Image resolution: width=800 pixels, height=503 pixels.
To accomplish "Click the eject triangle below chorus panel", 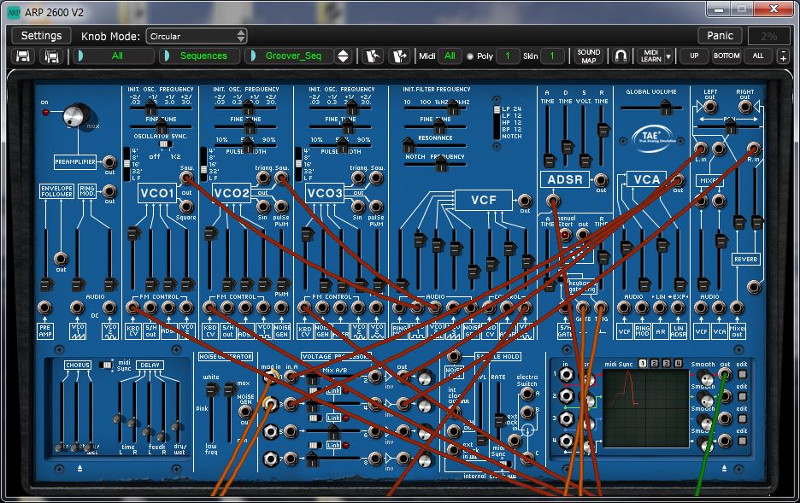I will [x=80, y=468].
